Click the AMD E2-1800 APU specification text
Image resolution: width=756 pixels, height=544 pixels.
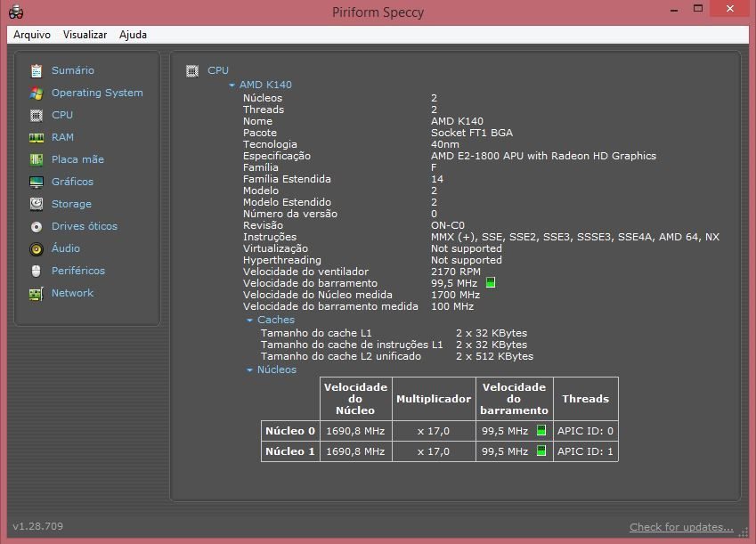[x=543, y=156]
